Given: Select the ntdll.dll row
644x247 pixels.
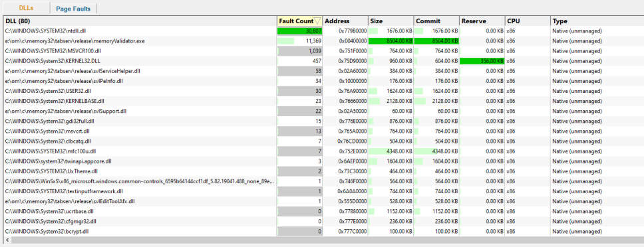Looking at the screenshot, I should point(323,31).
